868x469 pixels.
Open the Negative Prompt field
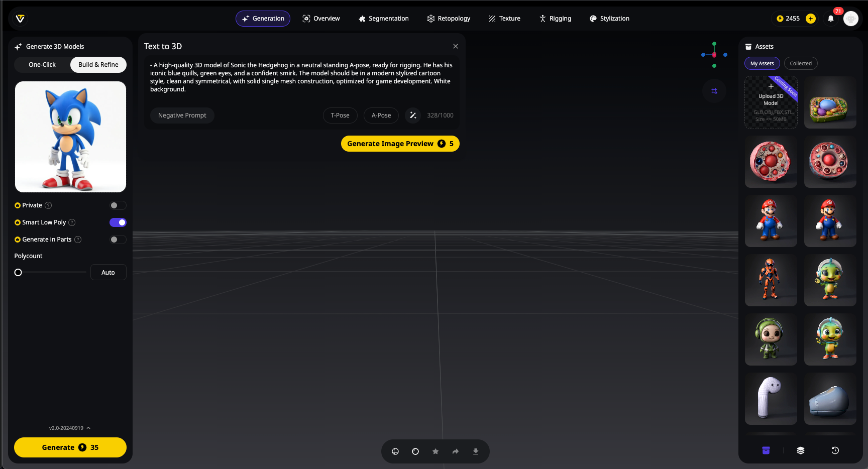coord(182,115)
